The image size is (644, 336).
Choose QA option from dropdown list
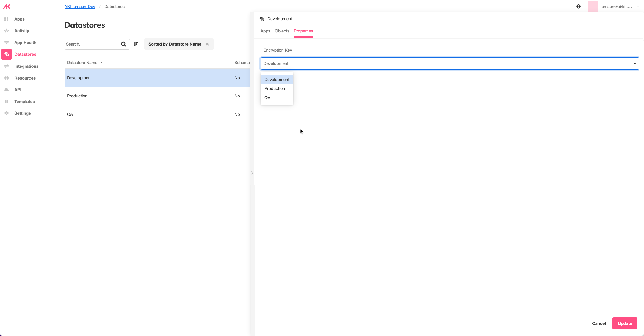267,98
